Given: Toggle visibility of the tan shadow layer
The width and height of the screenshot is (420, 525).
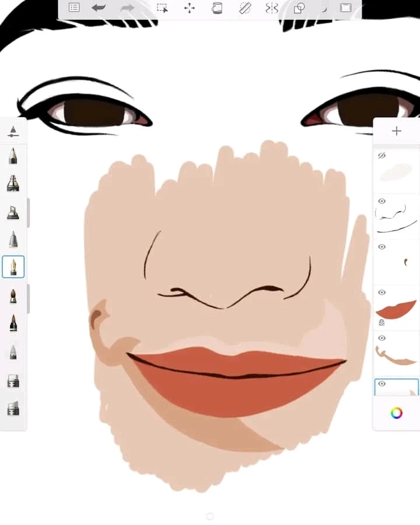Looking at the screenshot, I should (x=382, y=338).
